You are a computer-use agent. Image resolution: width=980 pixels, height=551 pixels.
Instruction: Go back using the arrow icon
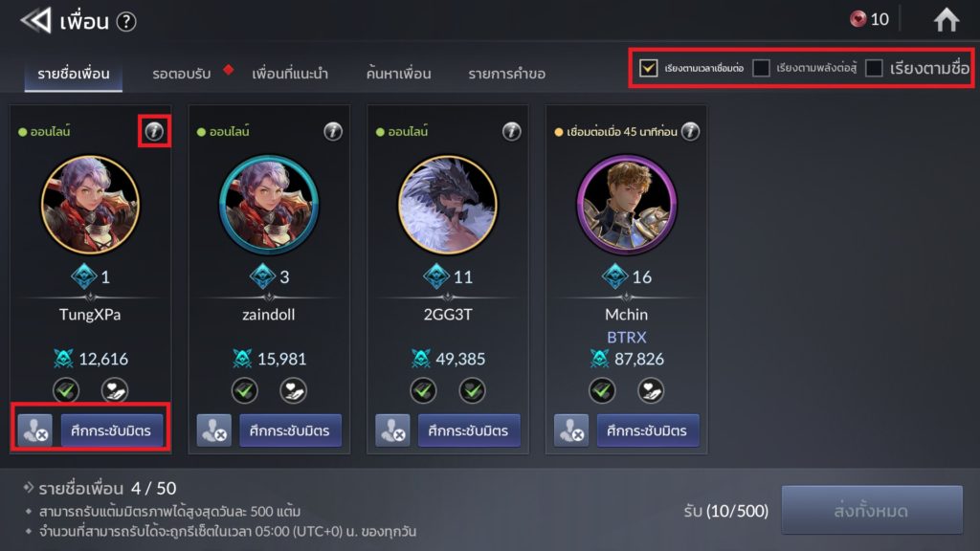point(35,21)
